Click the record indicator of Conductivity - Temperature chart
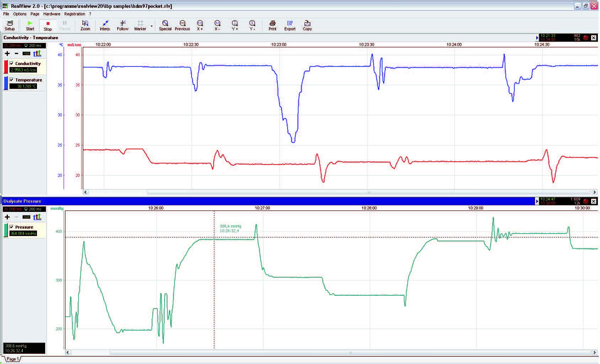The width and height of the screenshot is (600, 364). 586,38
